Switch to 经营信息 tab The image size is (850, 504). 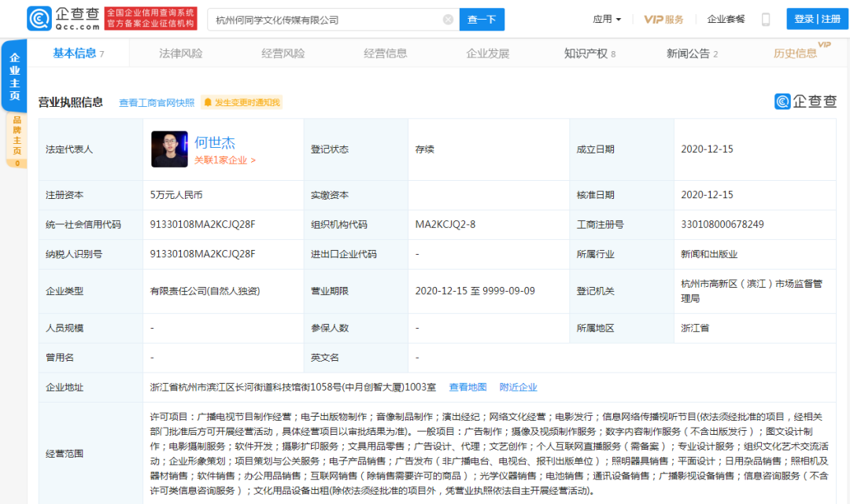point(386,53)
